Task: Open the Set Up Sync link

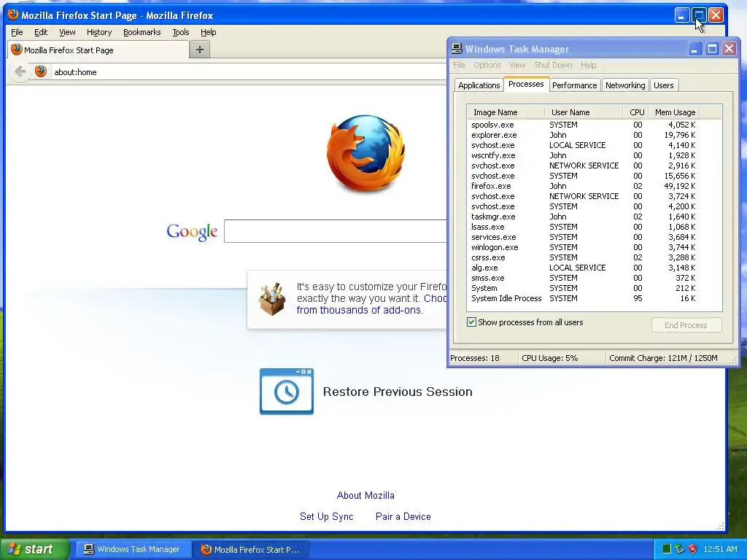Action: point(326,517)
